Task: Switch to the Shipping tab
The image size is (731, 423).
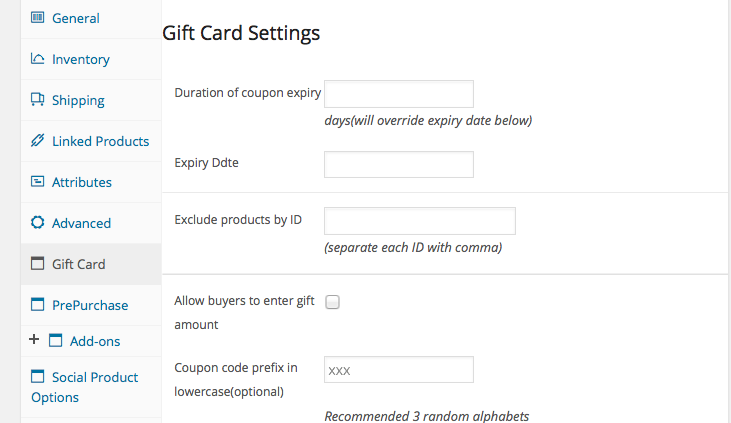Action: [x=78, y=100]
